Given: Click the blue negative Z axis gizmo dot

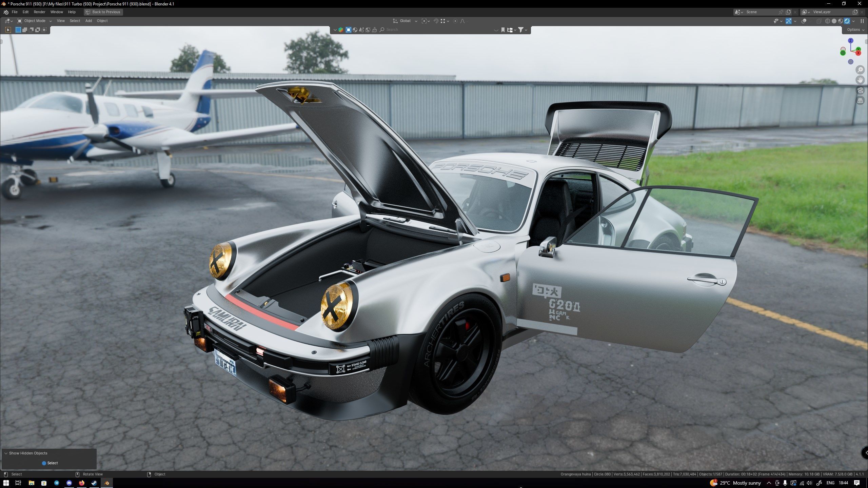Looking at the screenshot, I should point(850,62).
